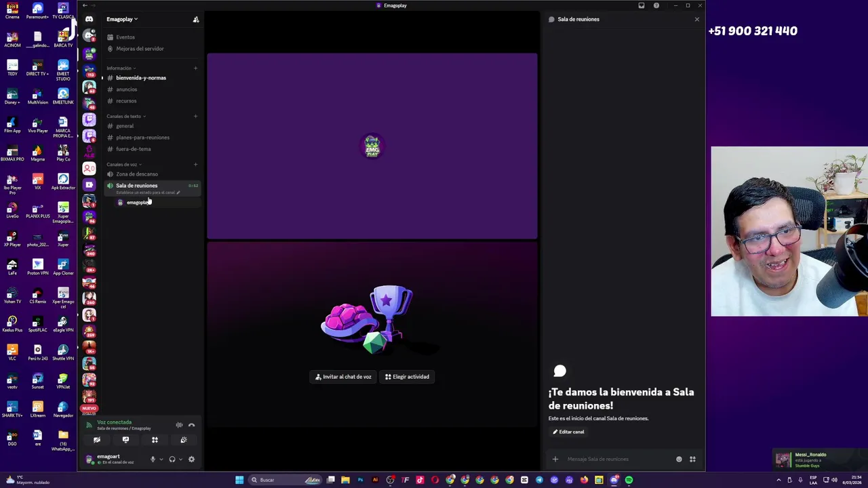Click Invitar al chat de voz

343,377
